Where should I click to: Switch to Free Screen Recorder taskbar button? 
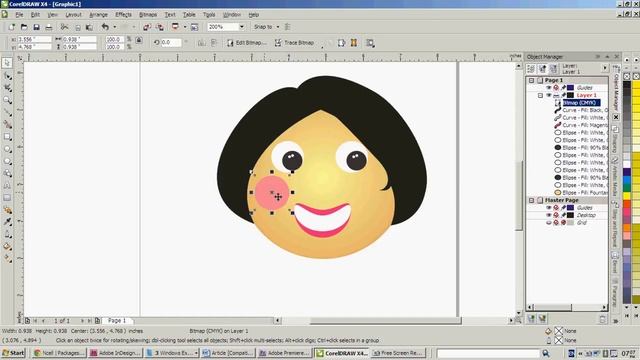click(x=398, y=353)
